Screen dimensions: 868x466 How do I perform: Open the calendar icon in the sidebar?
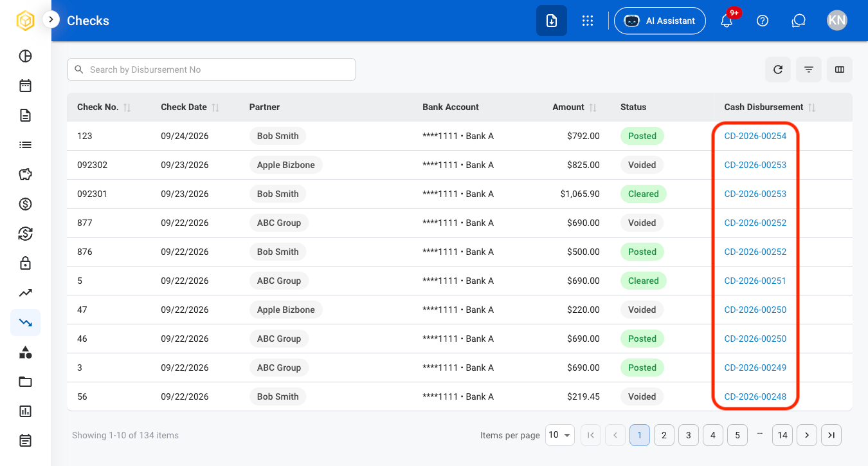25,86
